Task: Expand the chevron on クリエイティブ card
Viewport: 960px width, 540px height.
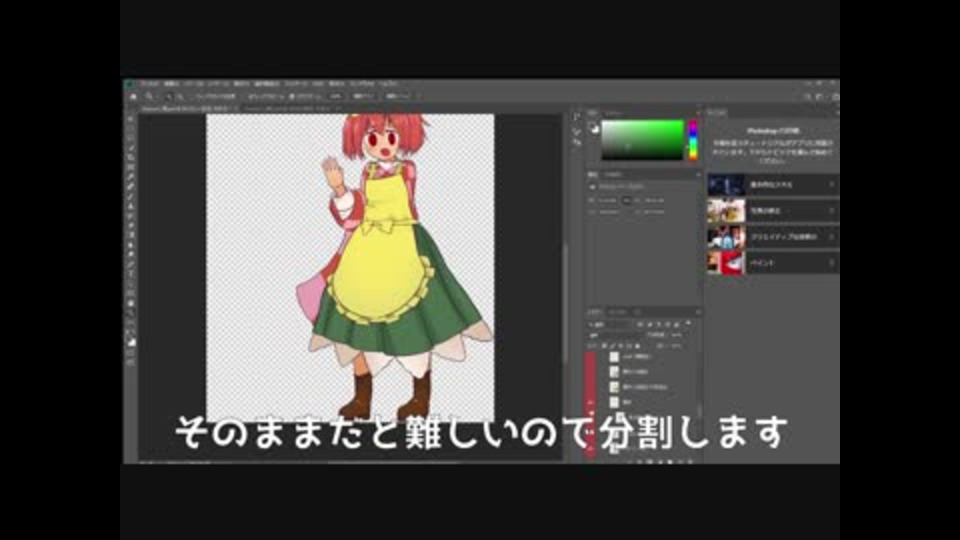Action: point(831,237)
